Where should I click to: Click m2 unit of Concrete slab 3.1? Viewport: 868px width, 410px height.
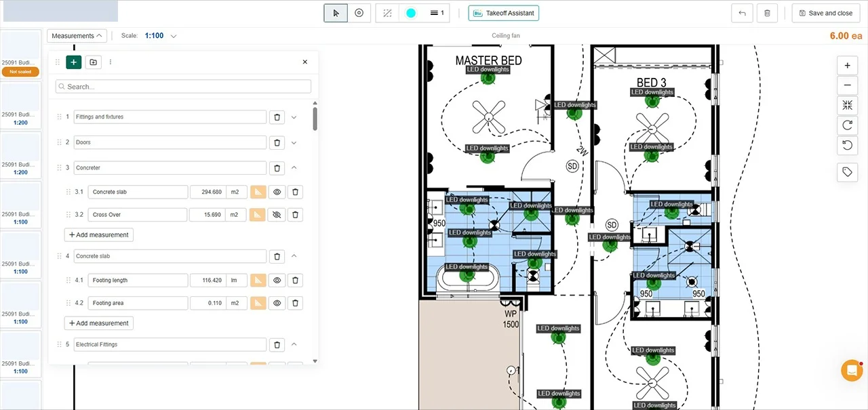236,192
